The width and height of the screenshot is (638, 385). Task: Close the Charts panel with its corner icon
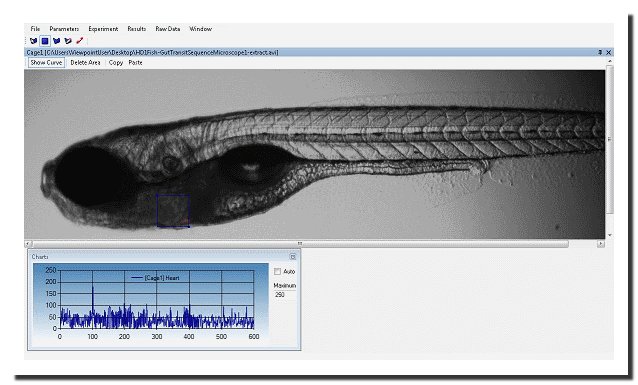click(293, 257)
